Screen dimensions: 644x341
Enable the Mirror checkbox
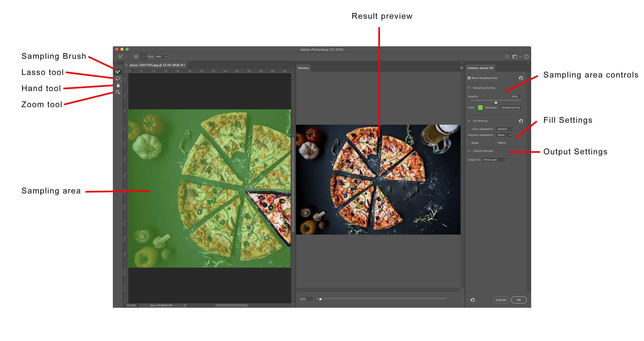496,143
